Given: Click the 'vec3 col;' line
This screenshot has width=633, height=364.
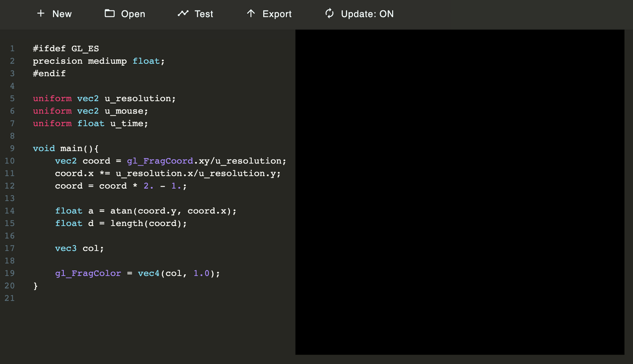Looking at the screenshot, I should (80, 248).
